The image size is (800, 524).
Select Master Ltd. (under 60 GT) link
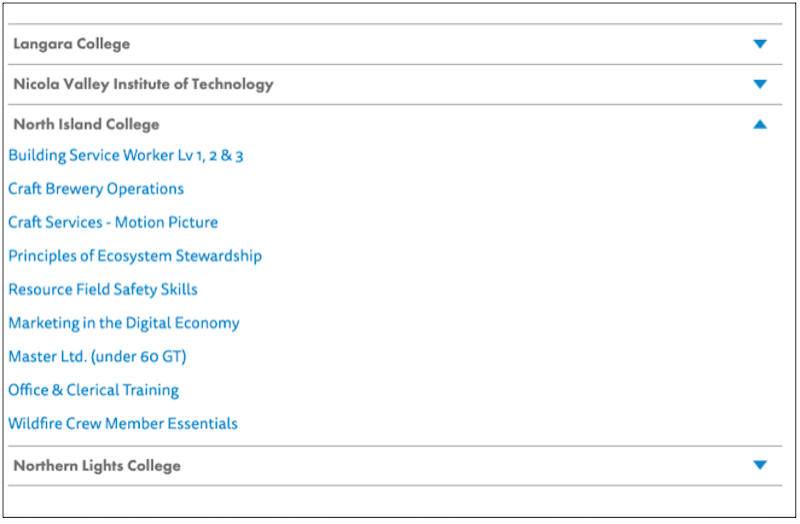97,356
